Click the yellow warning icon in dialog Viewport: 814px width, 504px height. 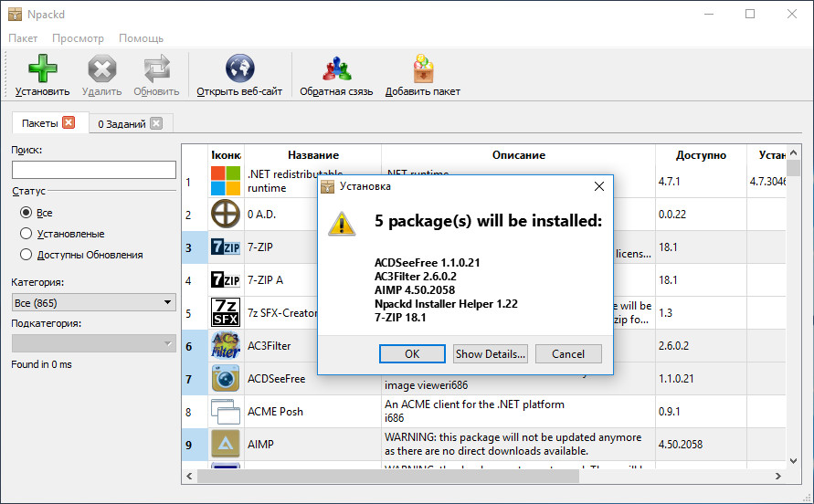(342, 224)
